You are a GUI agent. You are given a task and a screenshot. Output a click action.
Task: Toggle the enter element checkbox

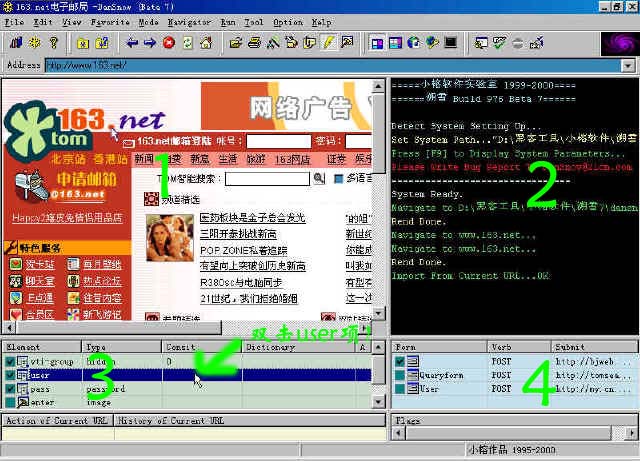(10, 402)
